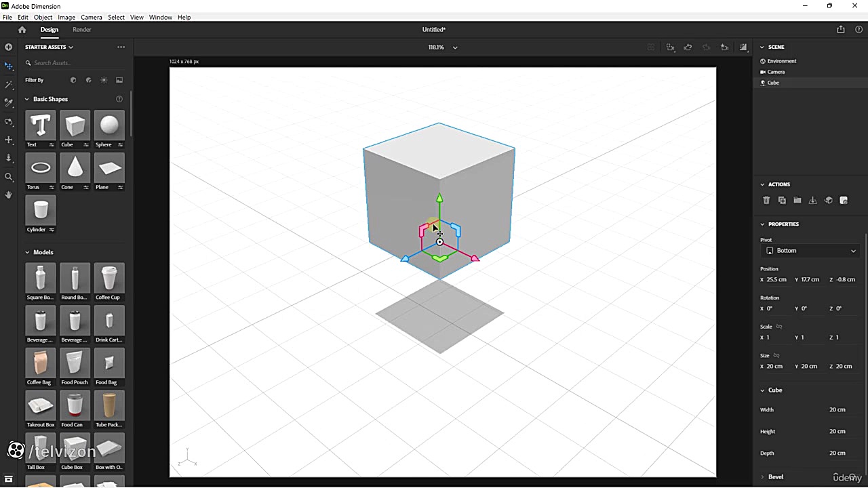The height and width of the screenshot is (488, 868).
Task: Open the zoom percentage dropdown
Action: point(455,47)
